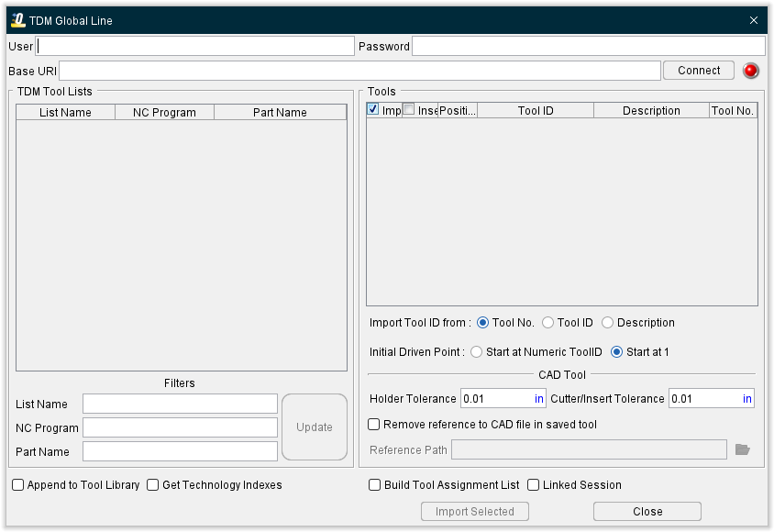This screenshot has width=774, height=532.
Task: Enable Remove reference to CAD file
Action: (x=374, y=425)
